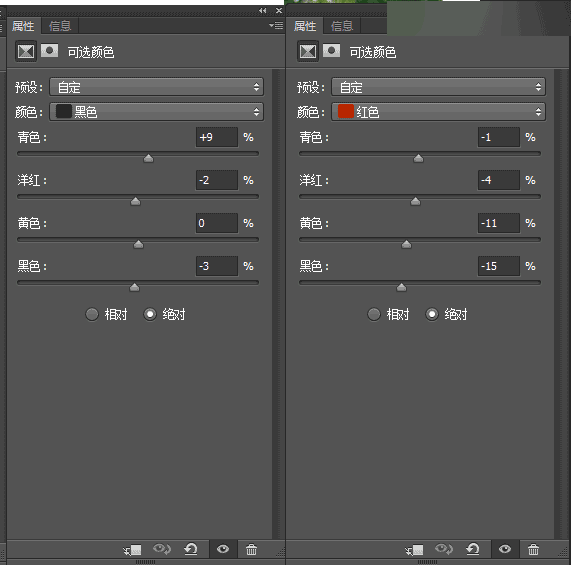
Task: Select 绝对 radio in left panel
Action: (x=150, y=314)
